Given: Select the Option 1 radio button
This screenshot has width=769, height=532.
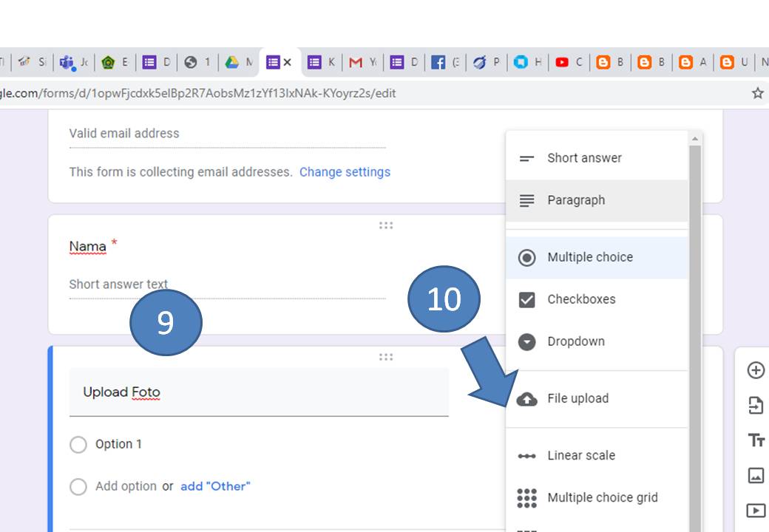Looking at the screenshot, I should (78, 444).
